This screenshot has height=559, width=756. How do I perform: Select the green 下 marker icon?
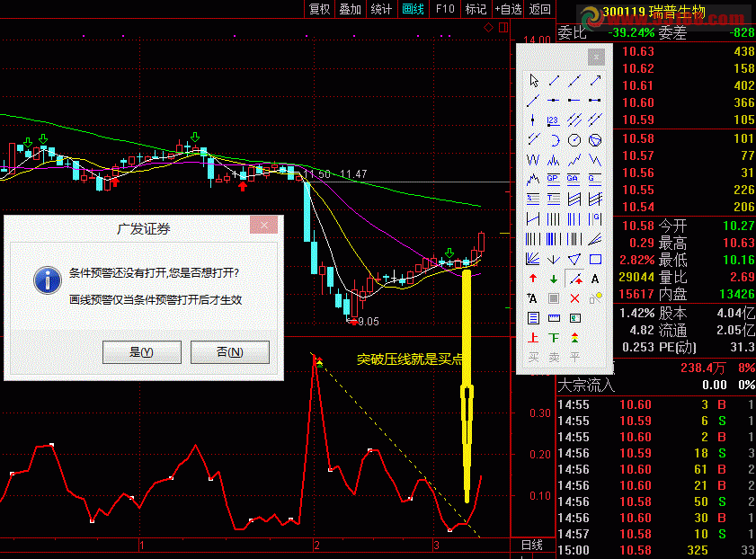554,338
